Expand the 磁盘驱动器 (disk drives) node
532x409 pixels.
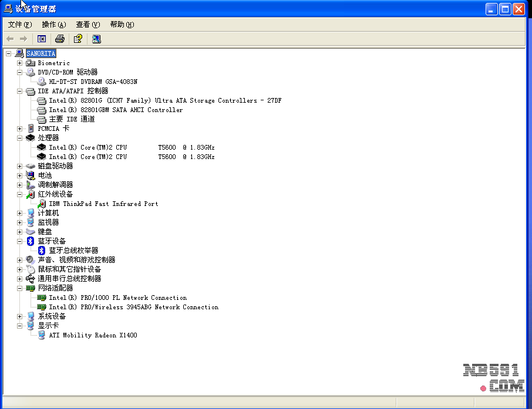[19, 166]
